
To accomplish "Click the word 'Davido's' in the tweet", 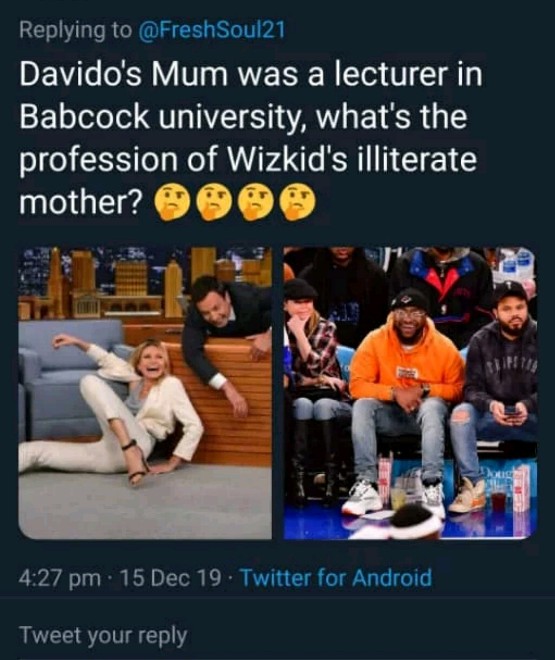I will pyautogui.click(x=80, y=74).
